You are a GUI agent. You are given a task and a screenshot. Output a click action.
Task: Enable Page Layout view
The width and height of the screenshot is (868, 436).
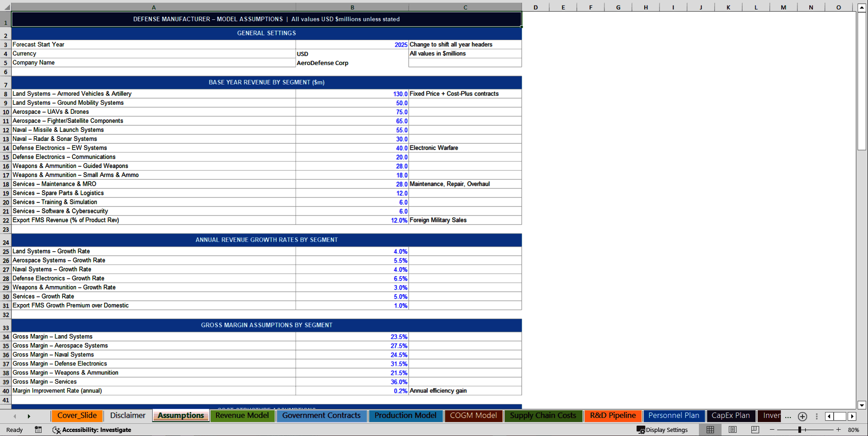[732, 430]
